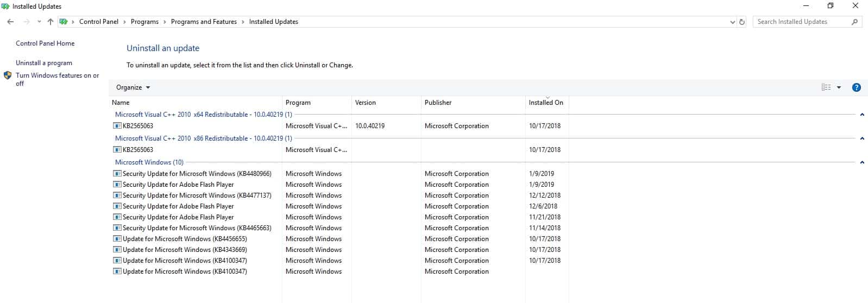This screenshot has width=868, height=303.
Task: Click the Up directory arrow
Action: [x=51, y=22]
